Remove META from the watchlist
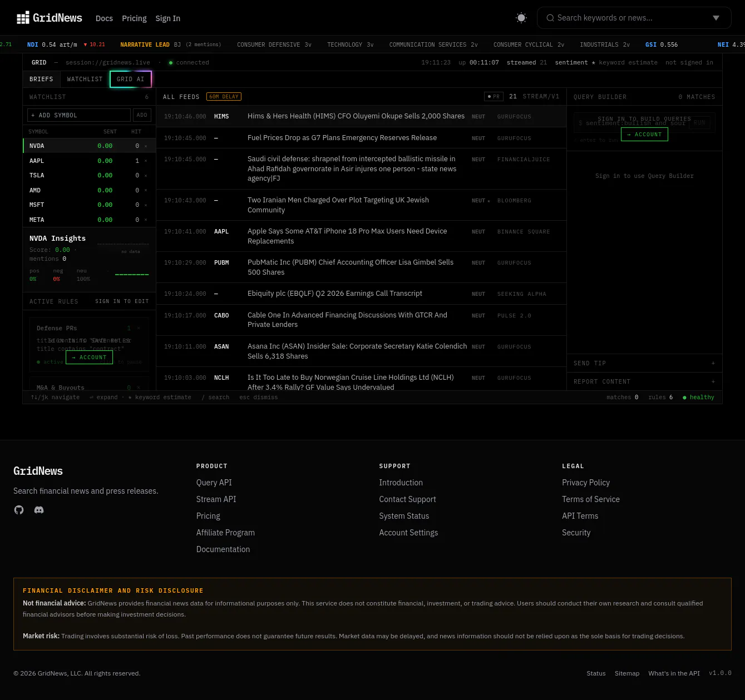The image size is (745, 700). pos(146,220)
